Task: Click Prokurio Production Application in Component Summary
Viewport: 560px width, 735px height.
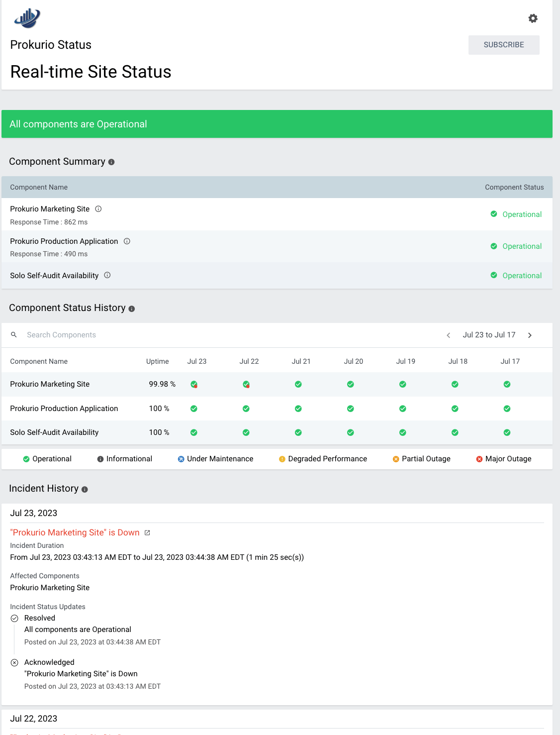Action: (64, 241)
